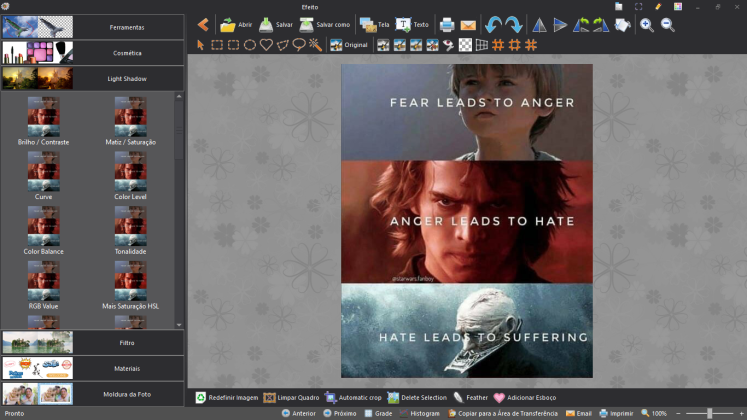Screen dimensions: 747x420
Task: Redo with the blue right-curving arrow
Action: tap(514, 24)
